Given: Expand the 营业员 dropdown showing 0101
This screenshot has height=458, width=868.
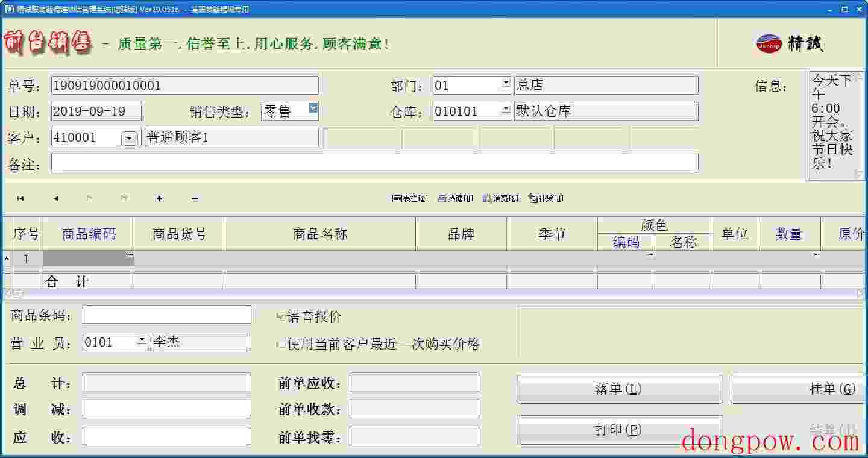Looking at the screenshot, I should click(142, 342).
